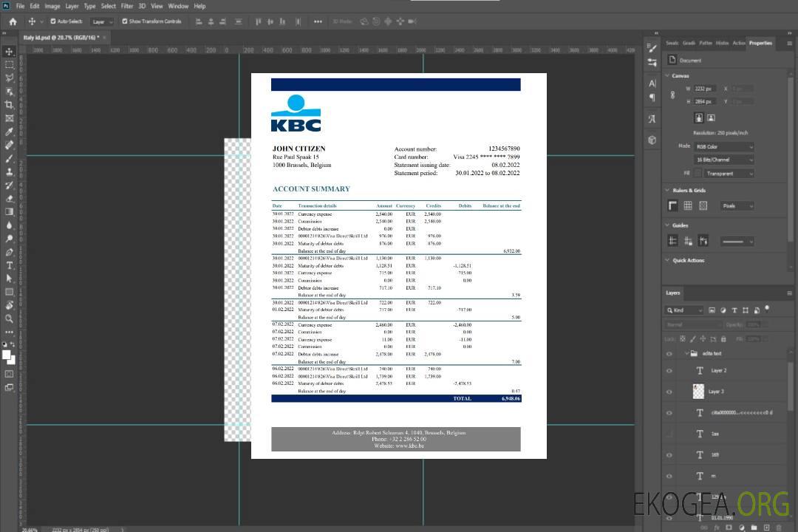Select the Move tool in the toolbox

(9, 52)
